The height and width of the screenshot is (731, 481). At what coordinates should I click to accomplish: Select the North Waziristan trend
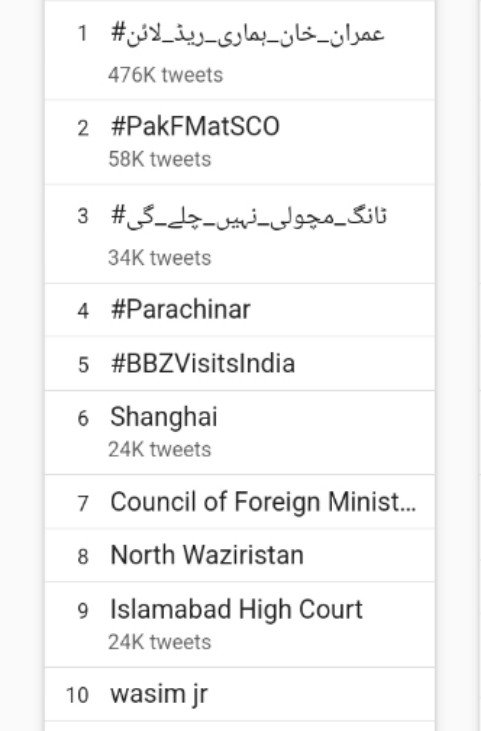coord(240,555)
